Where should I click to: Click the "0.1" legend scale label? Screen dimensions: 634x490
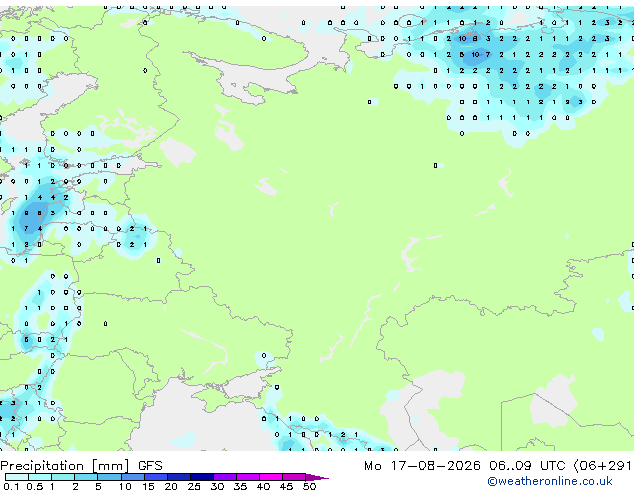point(11,486)
